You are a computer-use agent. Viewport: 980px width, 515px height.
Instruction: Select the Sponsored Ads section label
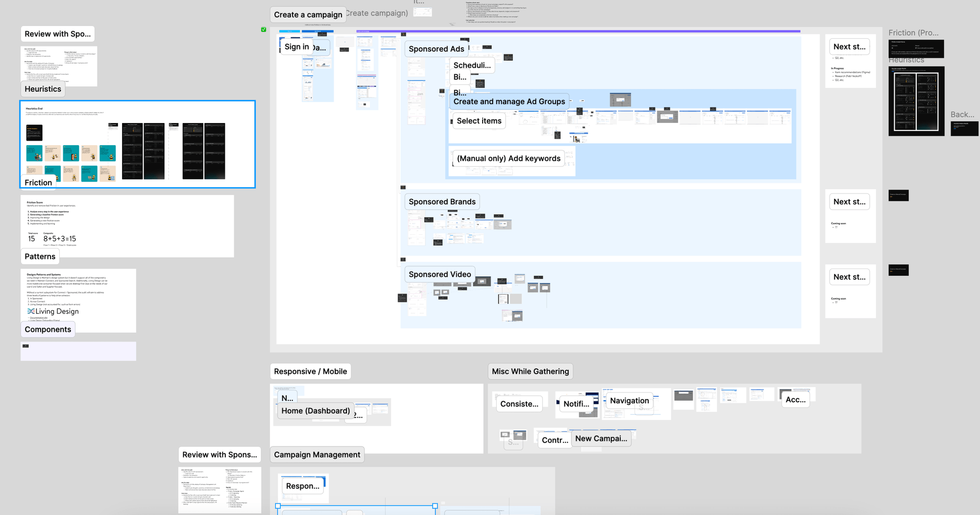(436, 49)
